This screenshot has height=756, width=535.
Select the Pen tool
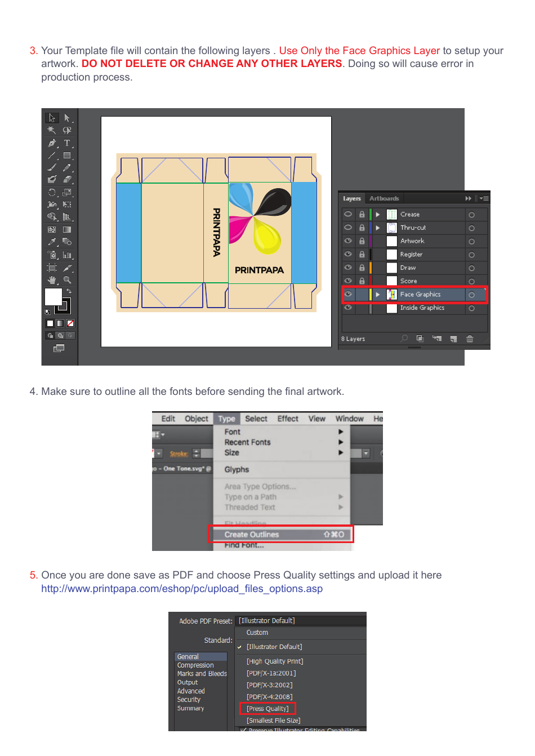click(x=53, y=143)
